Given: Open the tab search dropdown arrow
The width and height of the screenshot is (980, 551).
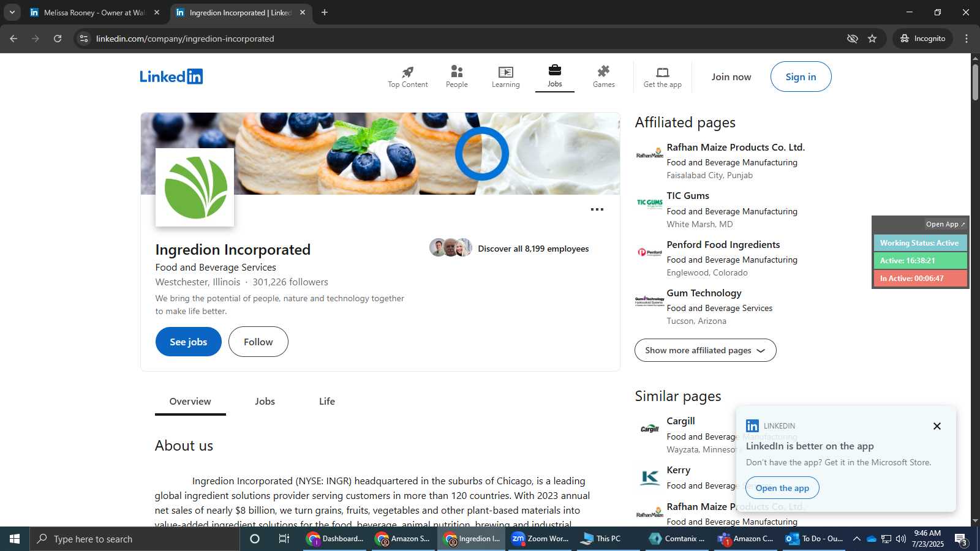Looking at the screenshot, I should [12, 12].
